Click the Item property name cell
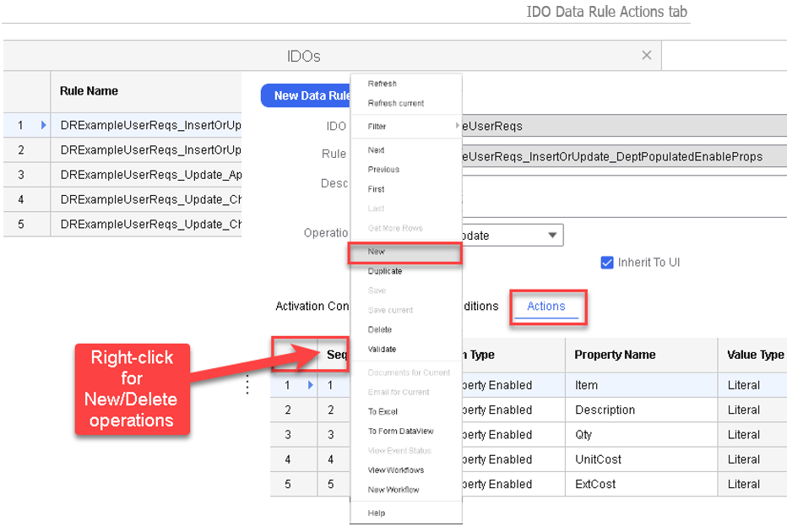Image resolution: width=787 pixels, height=532 pixels. tap(641, 385)
